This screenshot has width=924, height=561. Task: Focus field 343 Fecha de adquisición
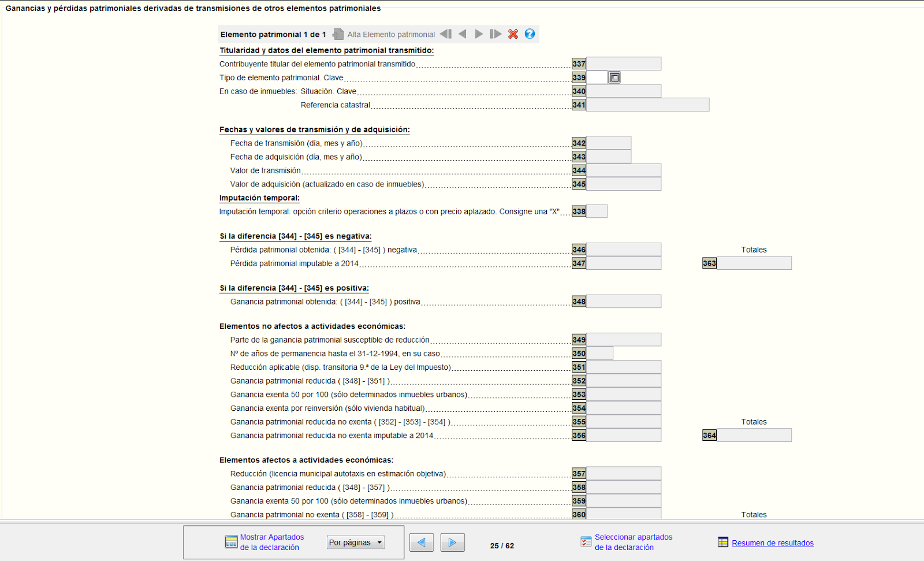(x=609, y=157)
